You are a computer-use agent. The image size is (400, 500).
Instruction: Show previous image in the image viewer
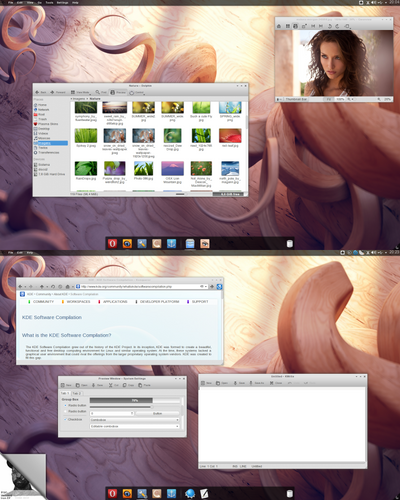click(x=313, y=26)
